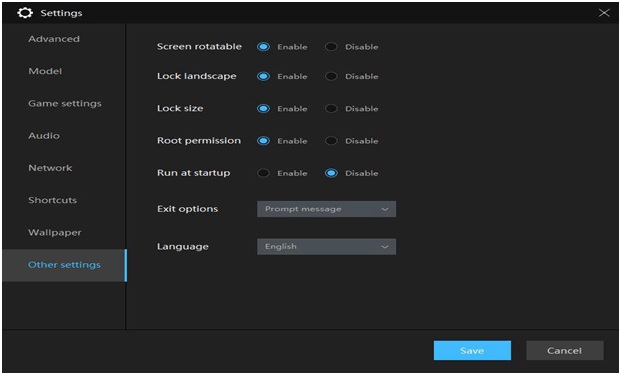Screen dimensions: 621x375
Task: Enable Screen rotatable
Action: point(263,47)
